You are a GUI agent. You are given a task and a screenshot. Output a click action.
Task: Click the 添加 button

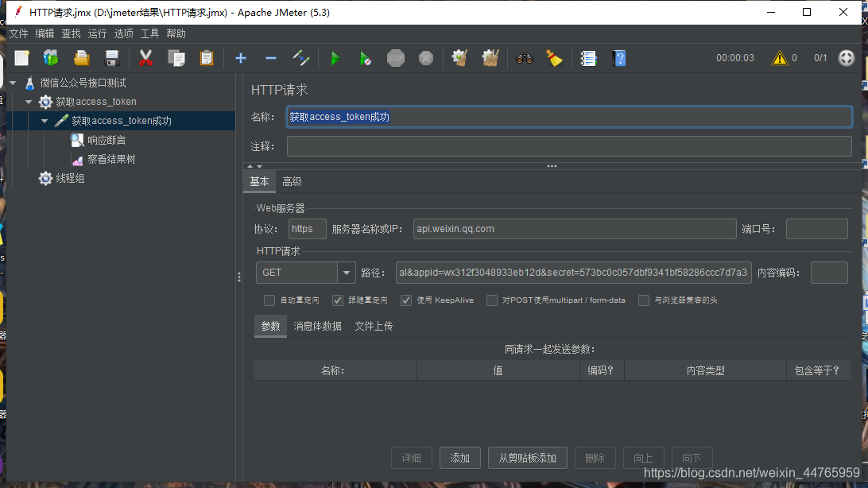click(x=460, y=458)
